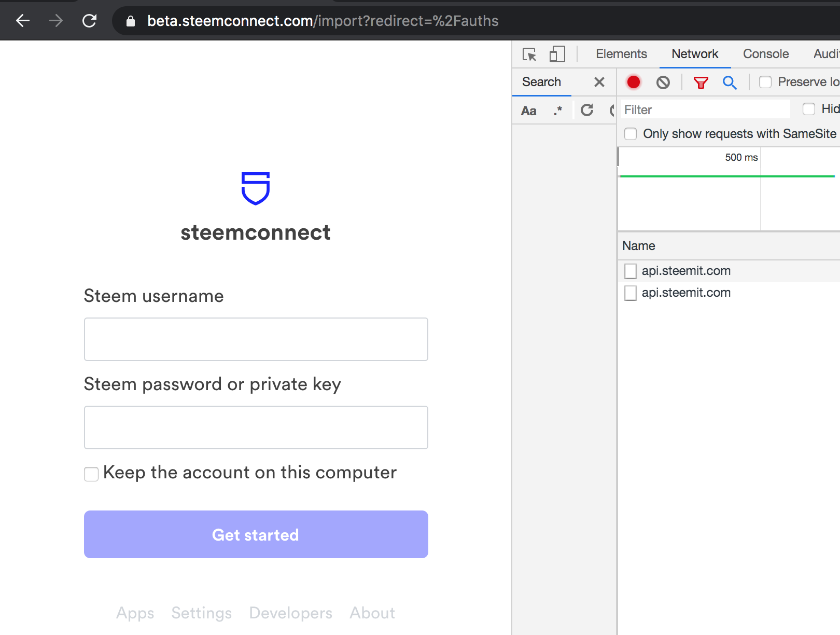This screenshot has height=635, width=840.
Task: Close the Search panel
Action: point(599,82)
